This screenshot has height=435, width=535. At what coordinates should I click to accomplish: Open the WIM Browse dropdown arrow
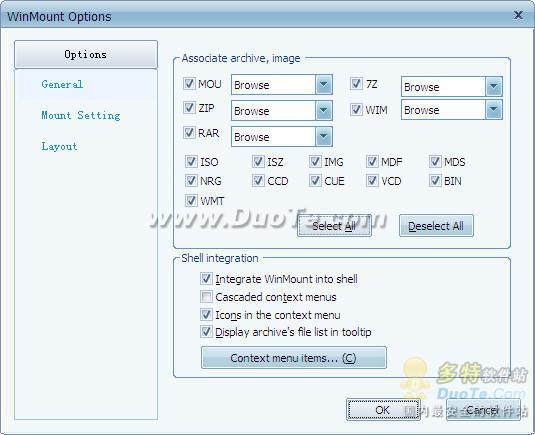(493, 110)
